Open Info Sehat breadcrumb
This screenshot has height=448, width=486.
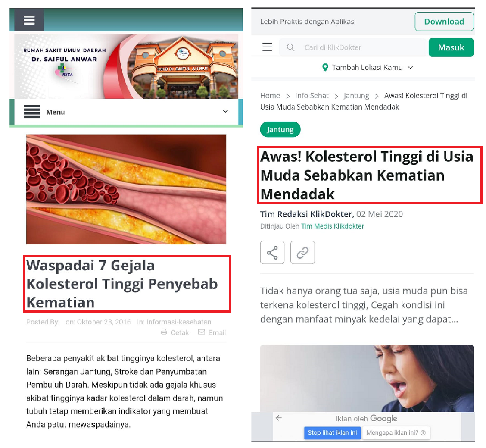(x=312, y=96)
